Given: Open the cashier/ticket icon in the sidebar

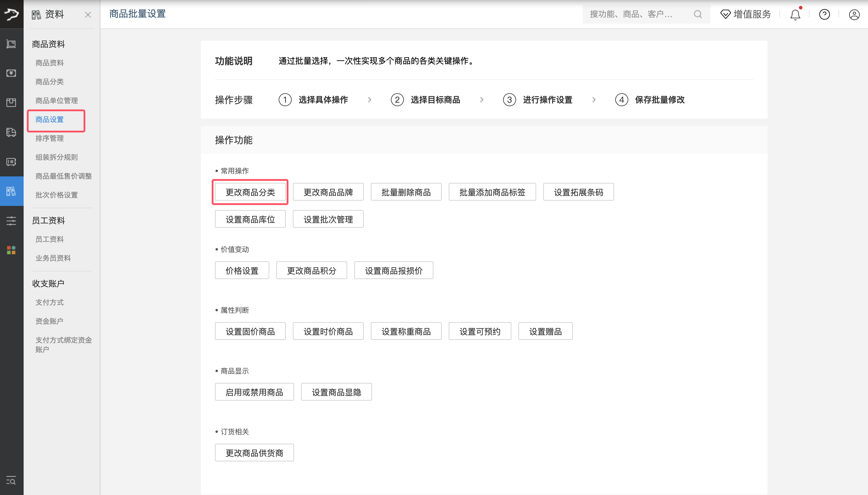Looking at the screenshot, I should (x=11, y=161).
